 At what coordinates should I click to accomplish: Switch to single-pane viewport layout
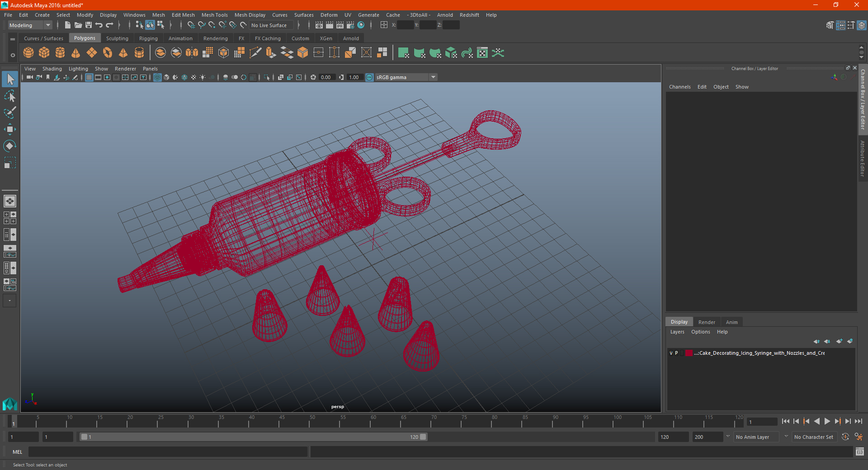click(x=10, y=201)
